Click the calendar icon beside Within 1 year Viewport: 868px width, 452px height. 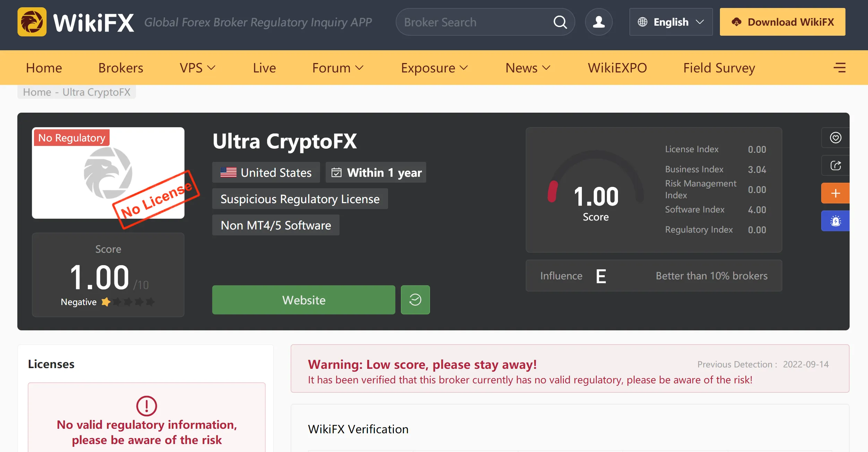336,172
